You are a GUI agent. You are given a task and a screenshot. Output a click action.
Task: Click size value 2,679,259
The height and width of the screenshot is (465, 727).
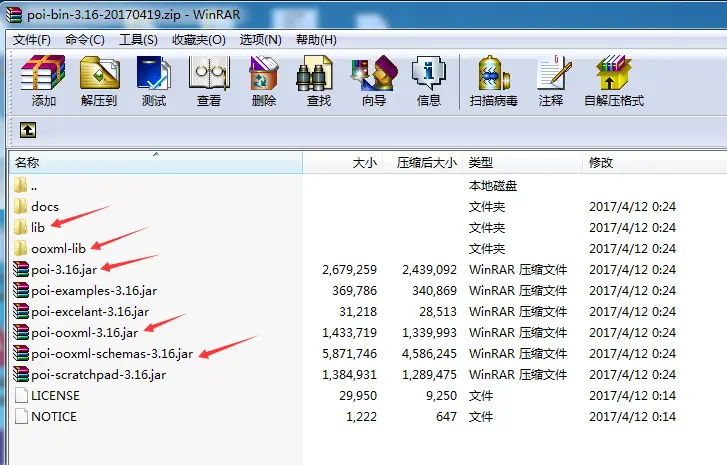point(350,270)
